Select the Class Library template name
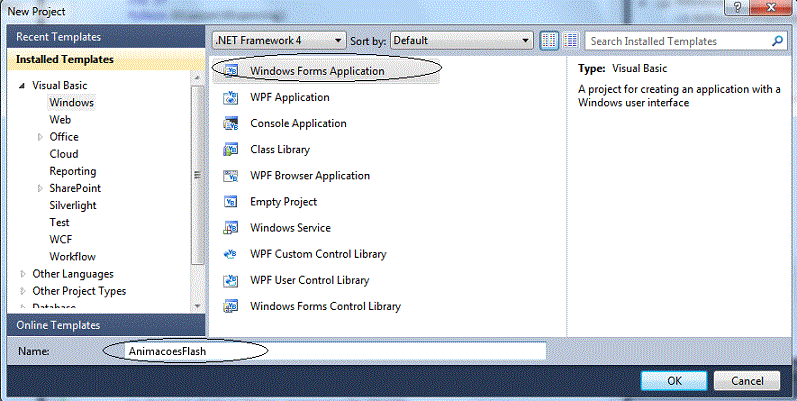The width and height of the screenshot is (797, 401). pyautogui.click(x=280, y=149)
